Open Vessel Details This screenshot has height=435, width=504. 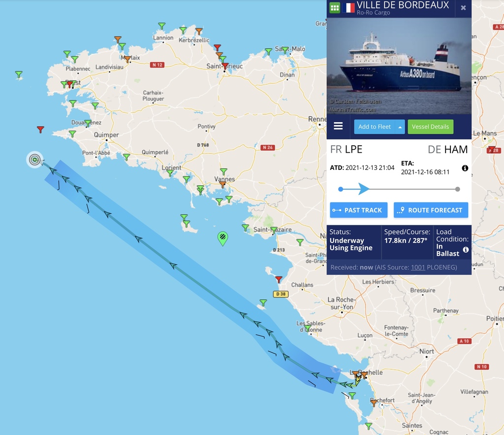[x=430, y=127]
